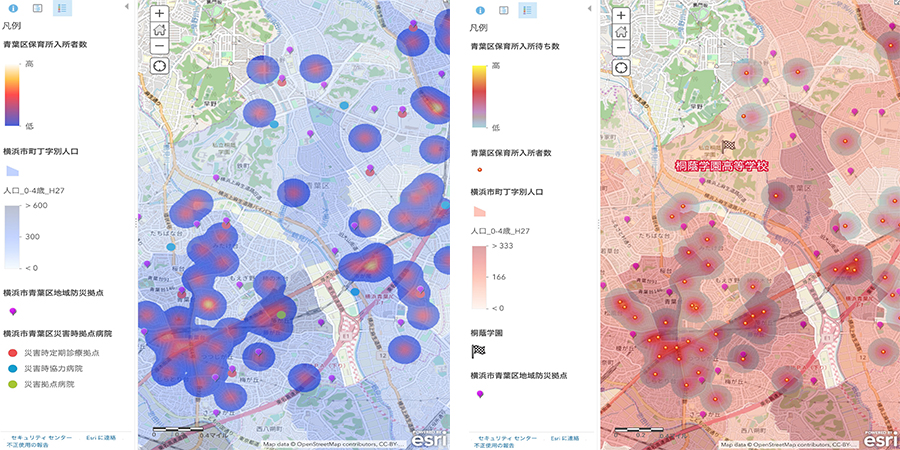
Task: Open the info tab in right panel
Action: (x=479, y=10)
